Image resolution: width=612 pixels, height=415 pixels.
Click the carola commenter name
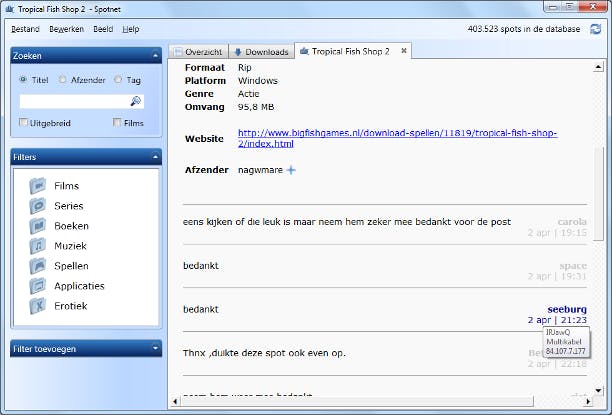[572, 222]
